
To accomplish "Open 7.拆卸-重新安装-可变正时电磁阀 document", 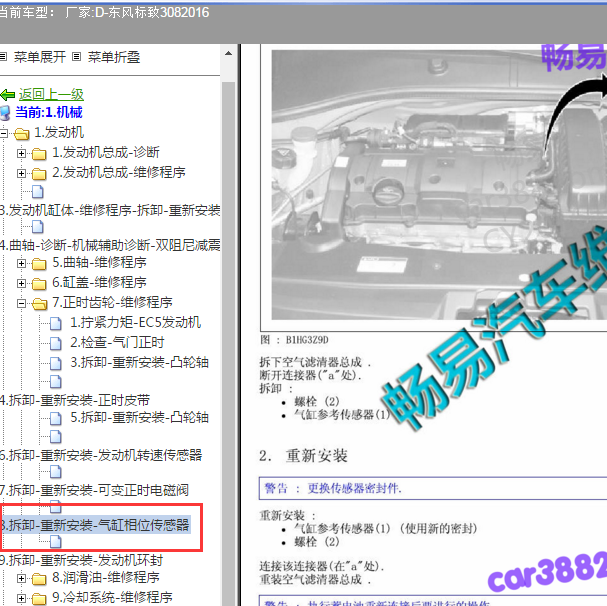I will [94, 490].
